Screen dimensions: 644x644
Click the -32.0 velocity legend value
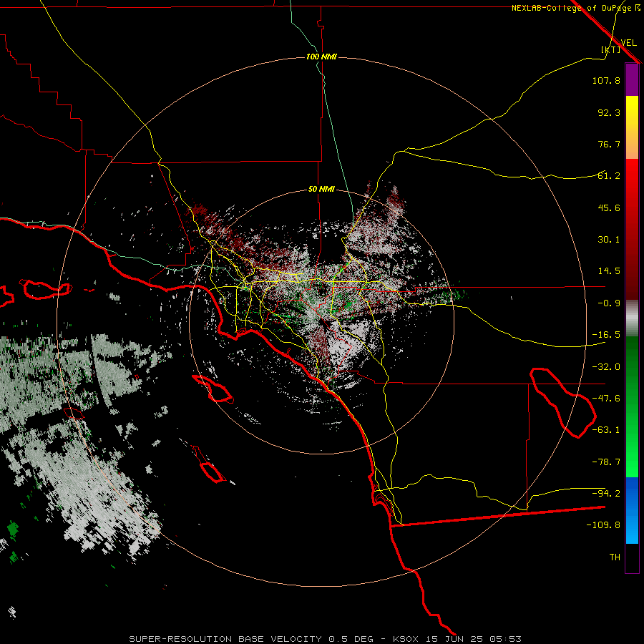point(606,367)
